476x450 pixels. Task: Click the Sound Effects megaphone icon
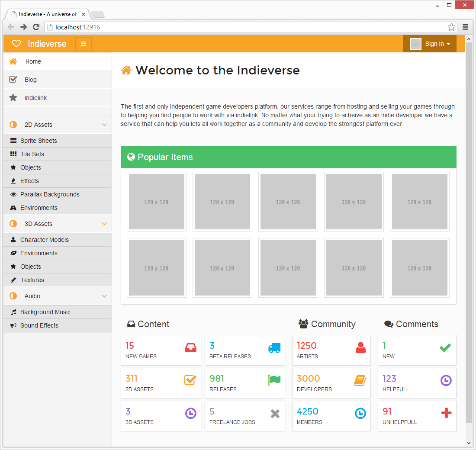point(13,325)
